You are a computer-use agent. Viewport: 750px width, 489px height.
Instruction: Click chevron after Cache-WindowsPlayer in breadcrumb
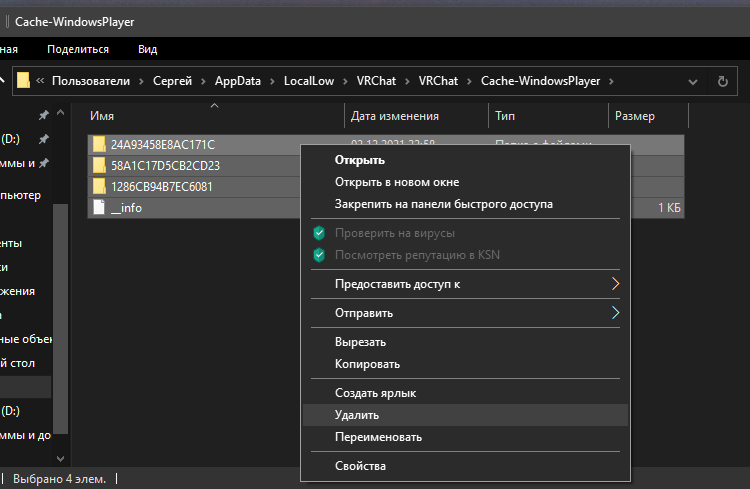(x=611, y=81)
